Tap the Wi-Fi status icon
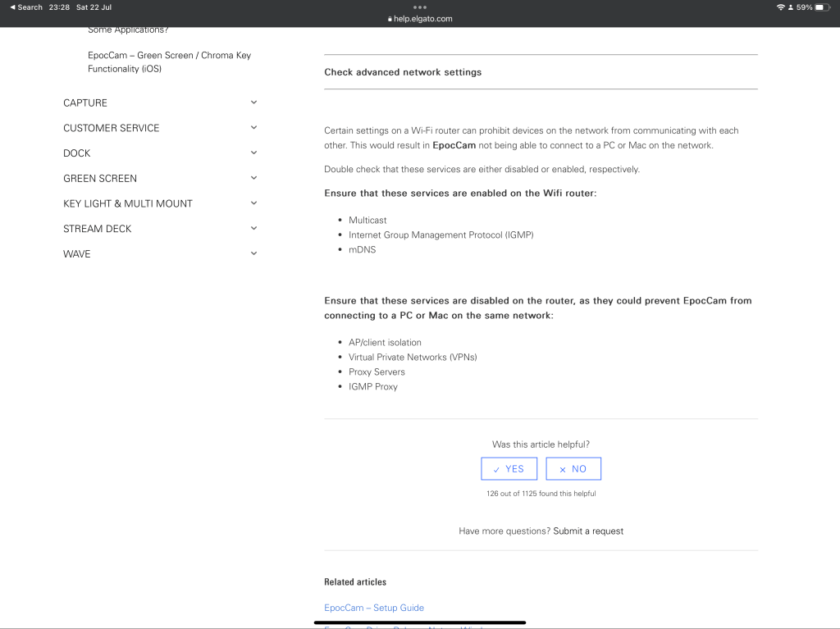The width and height of the screenshot is (840, 629). (781, 7)
